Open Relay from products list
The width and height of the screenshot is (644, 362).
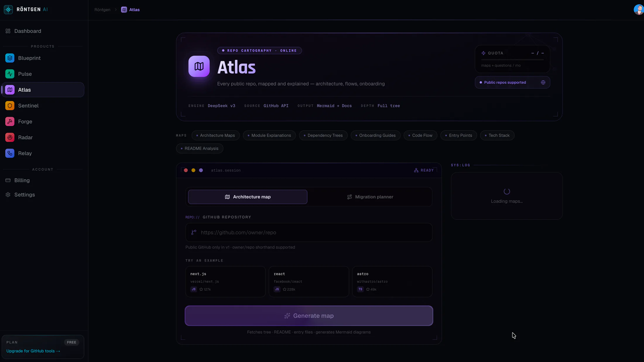[x=43, y=153]
